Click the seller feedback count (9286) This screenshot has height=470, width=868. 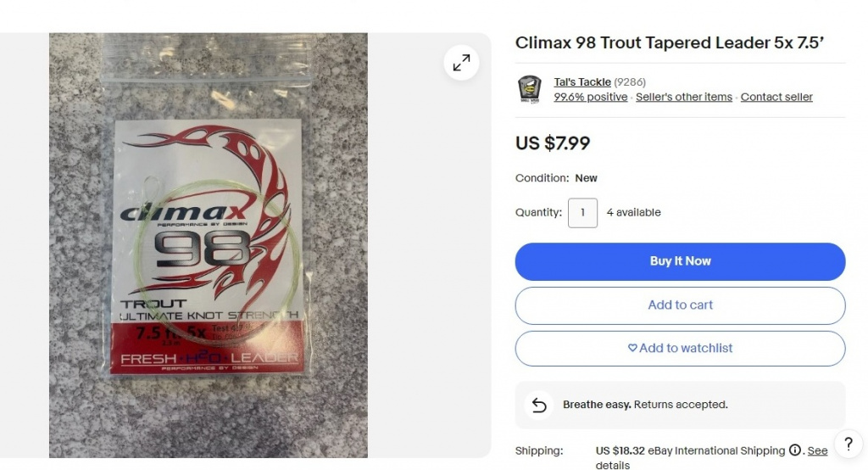pyautogui.click(x=630, y=82)
